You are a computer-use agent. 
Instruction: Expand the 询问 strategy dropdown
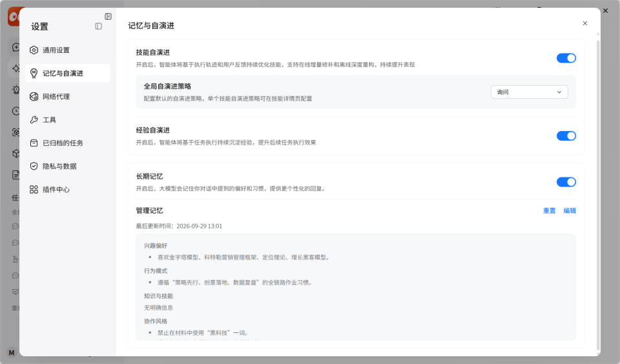[x=530, y=92]
